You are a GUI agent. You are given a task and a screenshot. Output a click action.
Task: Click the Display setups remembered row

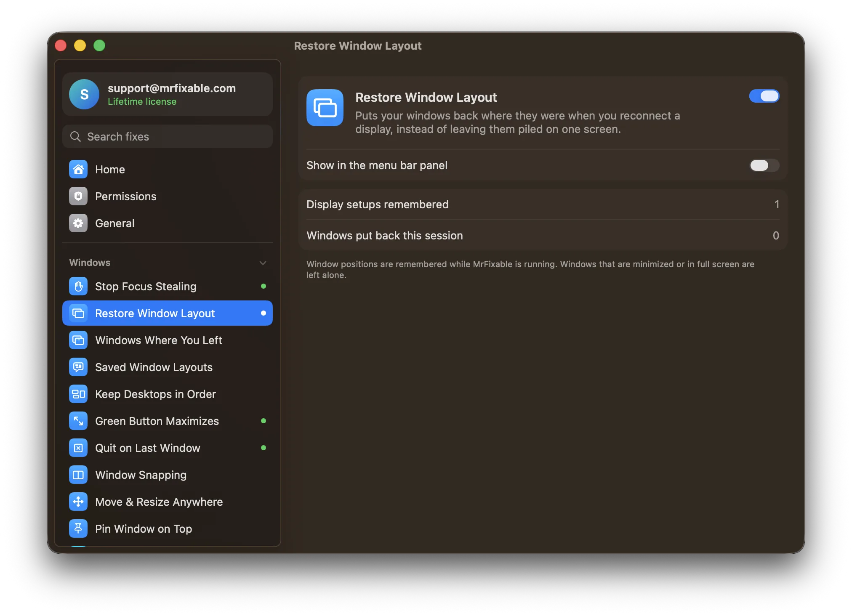(x=543, y=204)
